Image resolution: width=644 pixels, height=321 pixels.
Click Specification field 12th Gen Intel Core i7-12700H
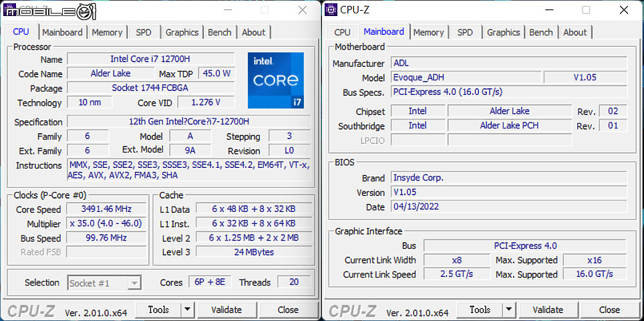[189, 122]
